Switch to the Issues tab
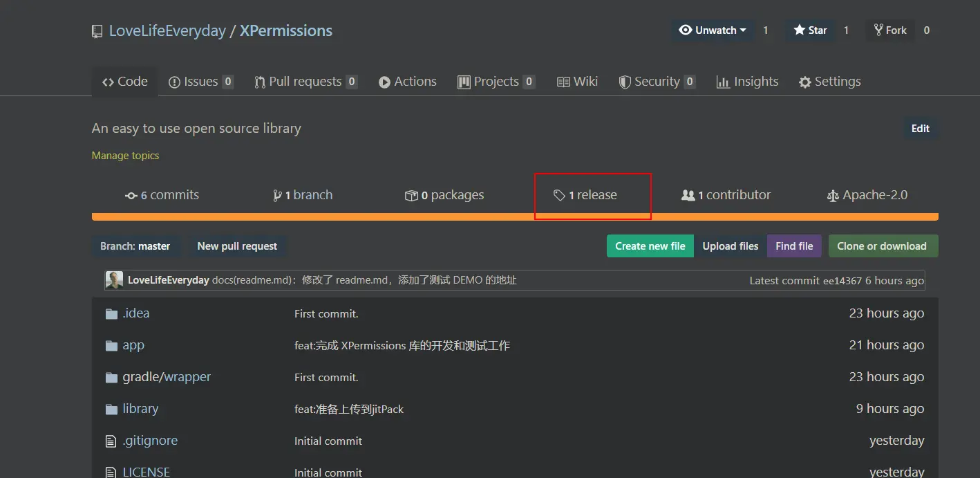Viewport: 980px width, 478px height. (x=201, y=82)
